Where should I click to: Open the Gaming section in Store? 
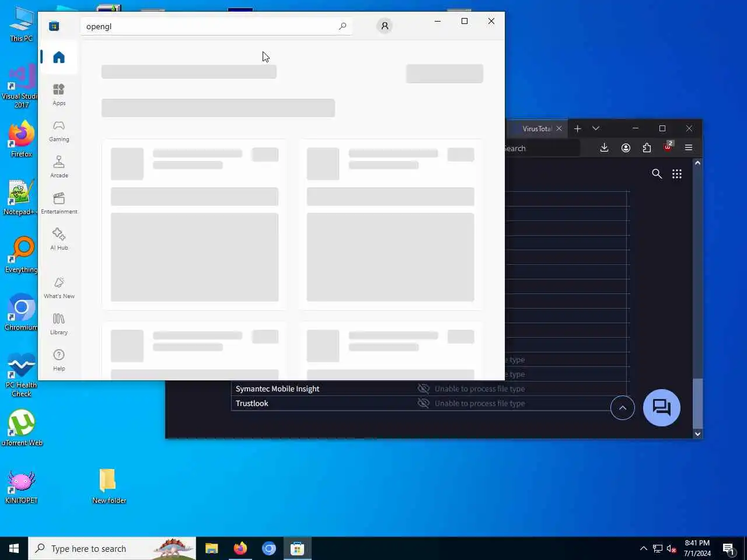coord(59,131)
